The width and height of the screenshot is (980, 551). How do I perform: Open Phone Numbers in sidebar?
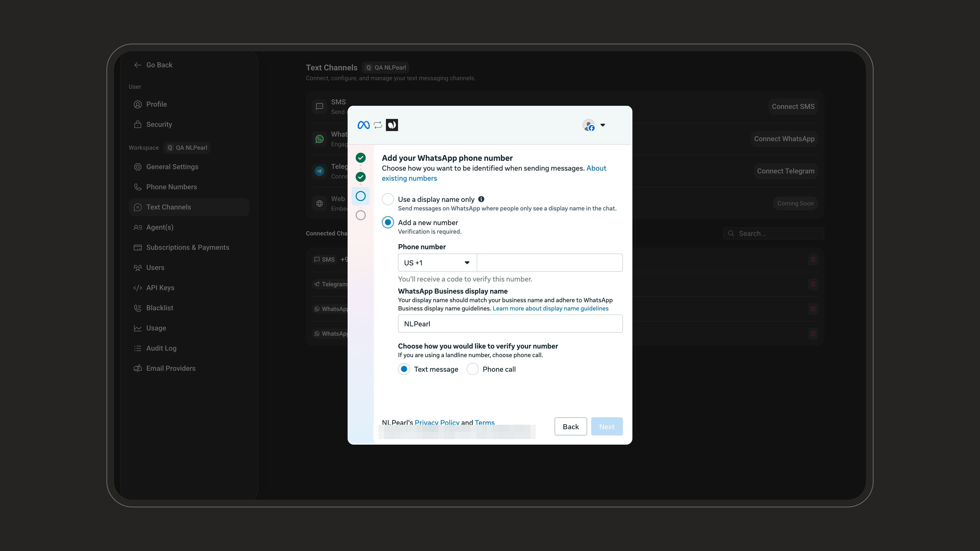coord(189,187)
